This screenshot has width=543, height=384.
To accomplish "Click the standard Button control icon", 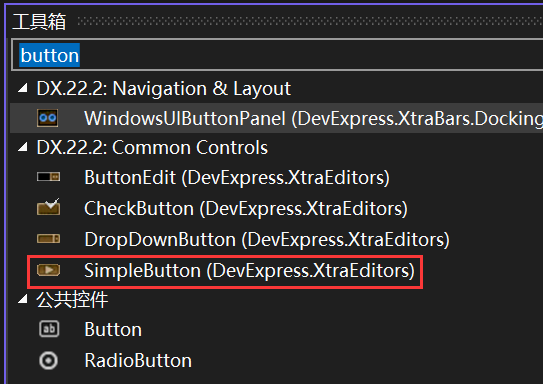I will [x=49, y=329].
